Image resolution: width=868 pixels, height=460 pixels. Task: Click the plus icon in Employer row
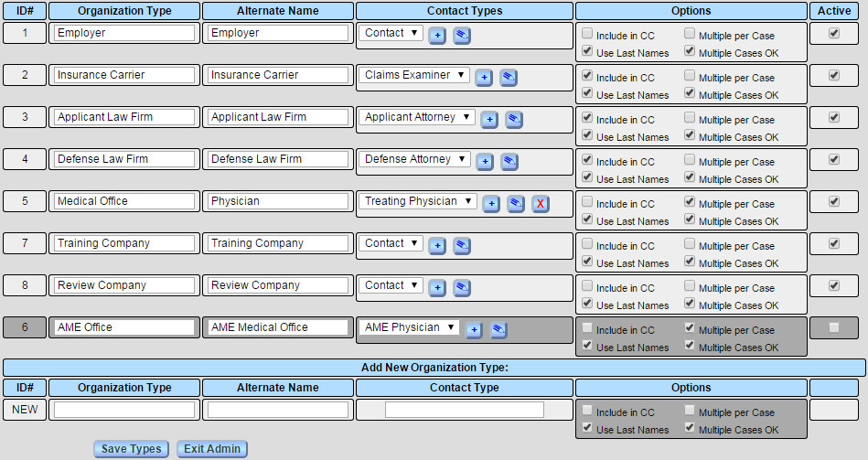coord(437,35)
